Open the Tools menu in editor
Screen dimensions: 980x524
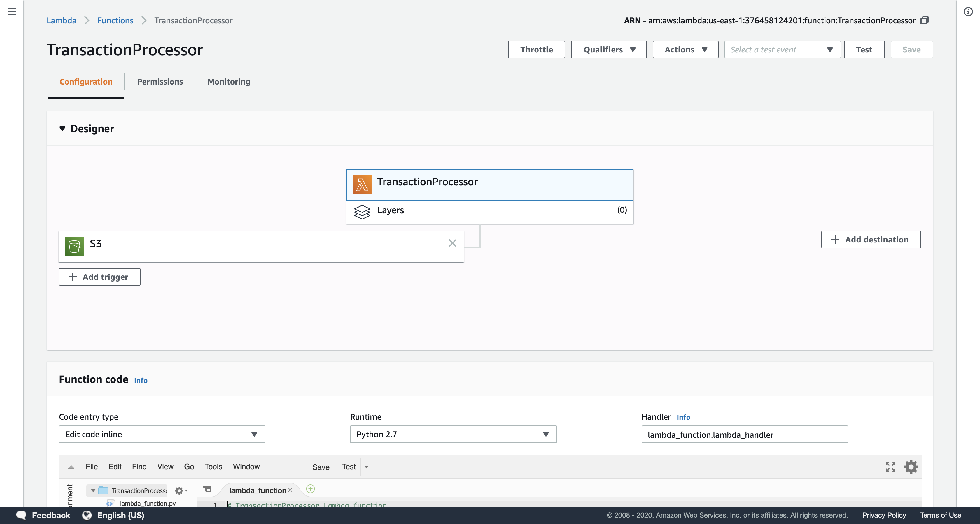pos(213,467)
